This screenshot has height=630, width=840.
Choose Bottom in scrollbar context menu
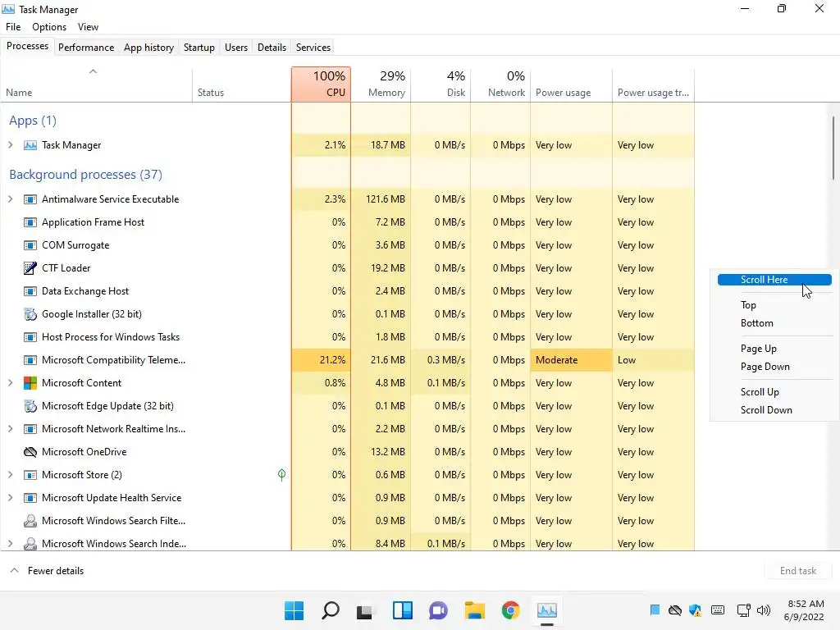756,323
